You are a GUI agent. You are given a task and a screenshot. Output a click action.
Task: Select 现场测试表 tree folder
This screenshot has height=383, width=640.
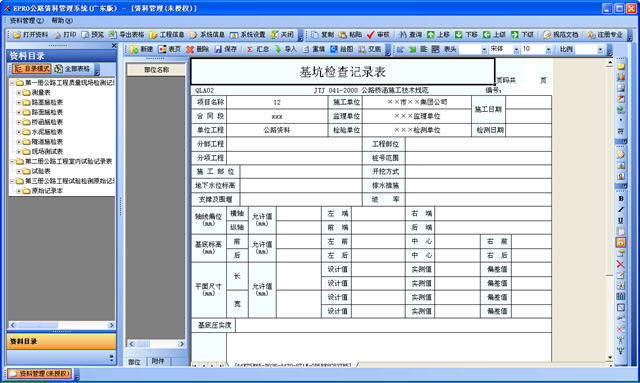click(x=47, y=151)
